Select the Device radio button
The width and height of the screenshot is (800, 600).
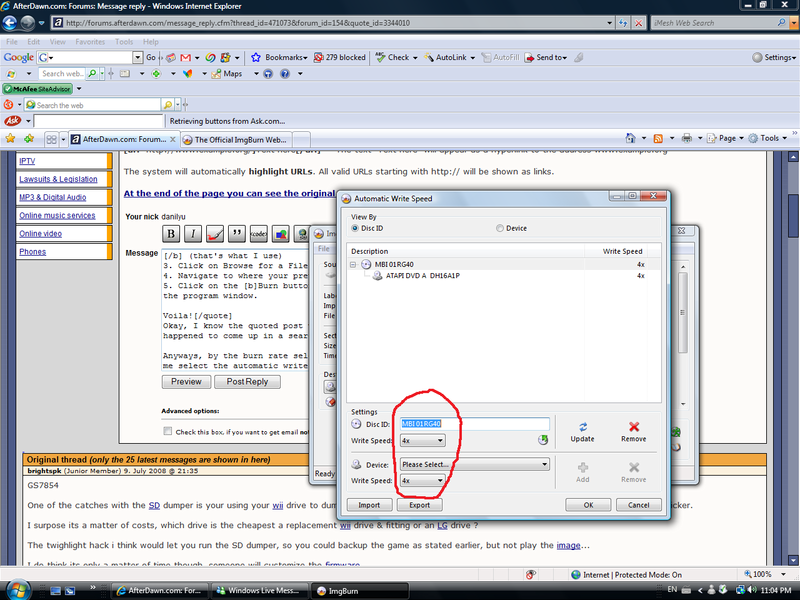click(x=500, y=228)
